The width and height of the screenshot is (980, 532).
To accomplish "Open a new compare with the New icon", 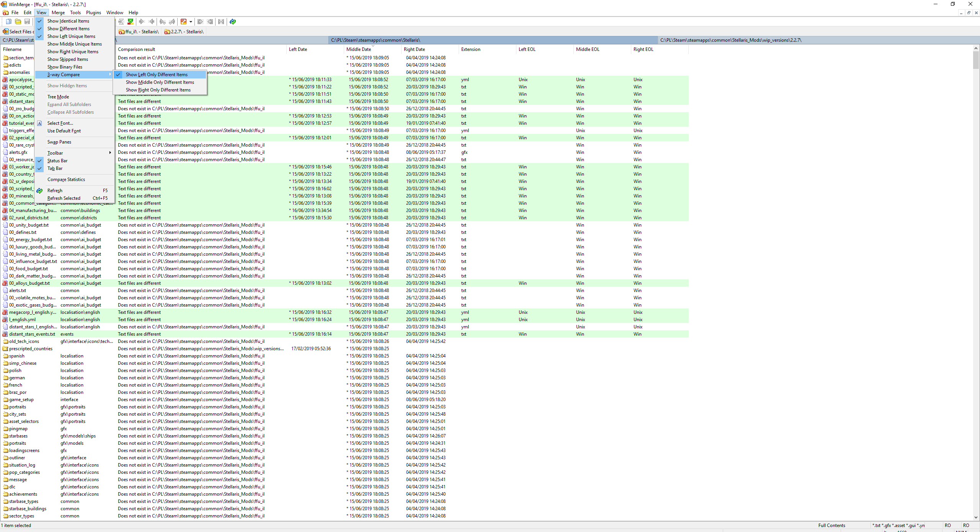I will coord(9,21).
